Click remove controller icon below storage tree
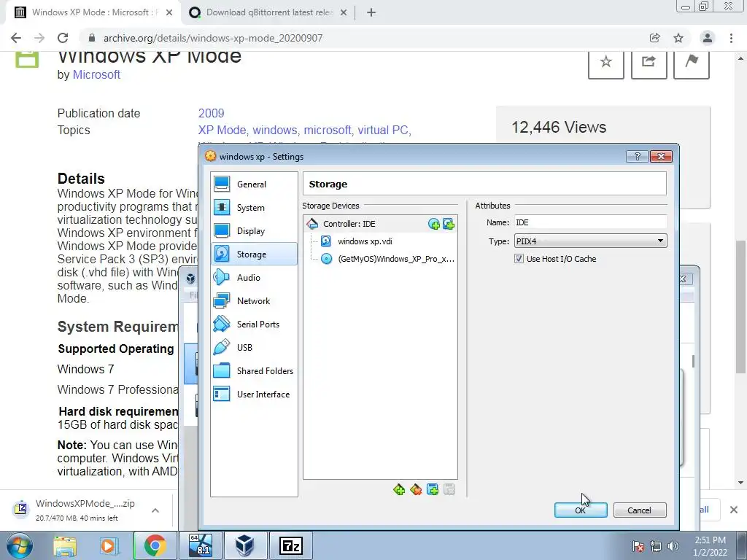747x560 pixels. click(x=416, y=489)
